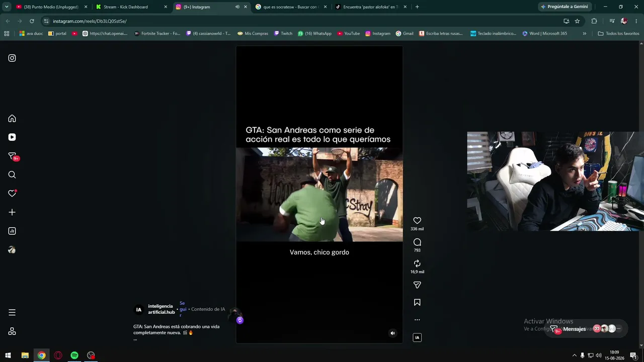
Task: Save the reel with the bookmark icon
Action: (417, 303)
